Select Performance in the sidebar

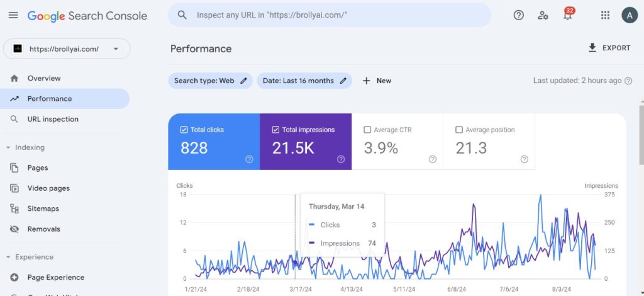[x=65, y=99]
